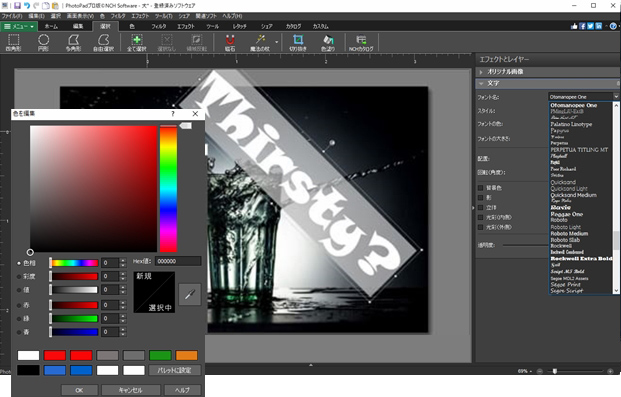
Task: Click the thumbs-up like icon
Action: (x=574, y=26)
